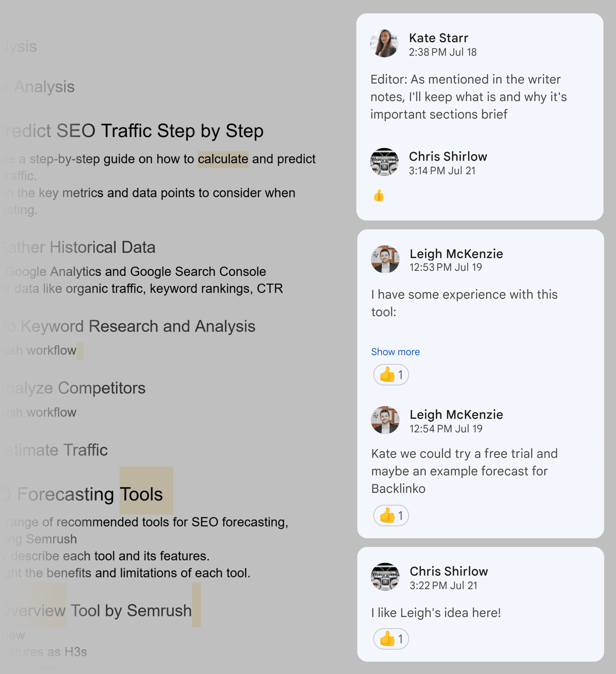This screenshot has width=616, height=674.
Task: Click Kate Starr's profile avatar
Action: point(385,43)
